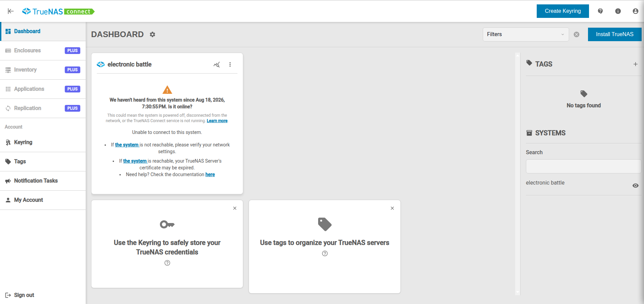Go to Dashboard in sidebar
644x304 pixels.
point(43,31)
